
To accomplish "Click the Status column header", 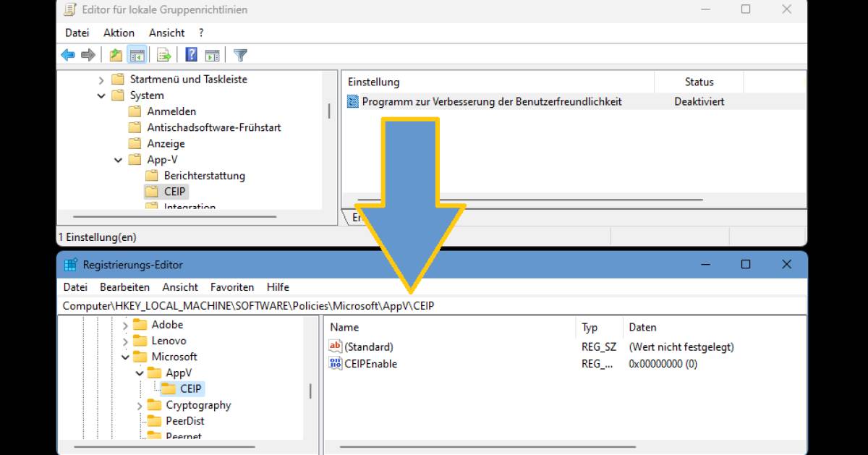I will tap(699, 82).
